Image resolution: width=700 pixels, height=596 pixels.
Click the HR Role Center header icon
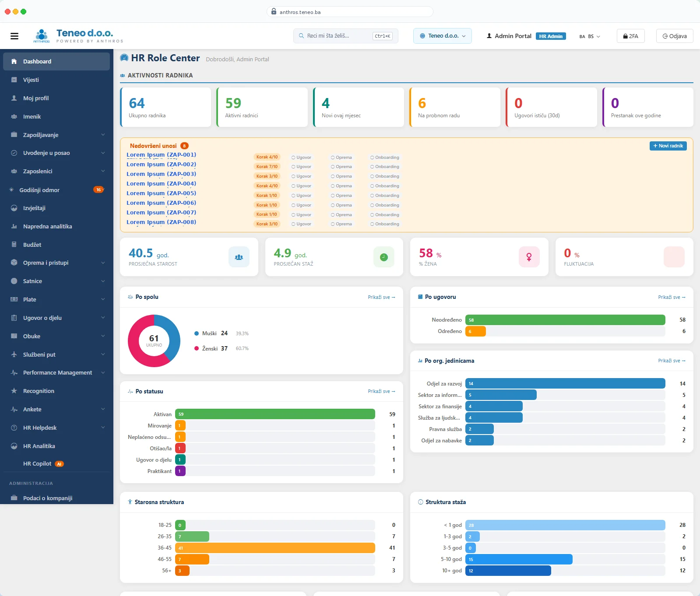tap(124, 58)
